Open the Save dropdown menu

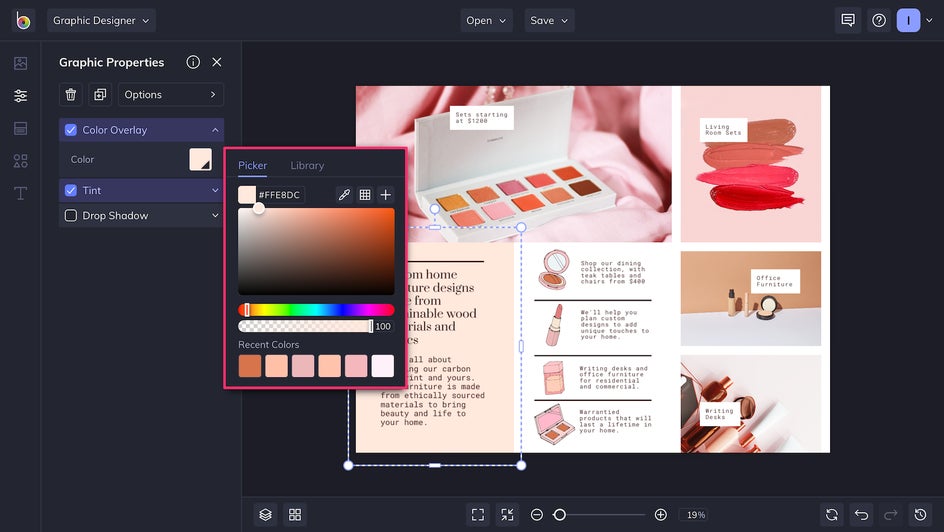tap(549, 20)
